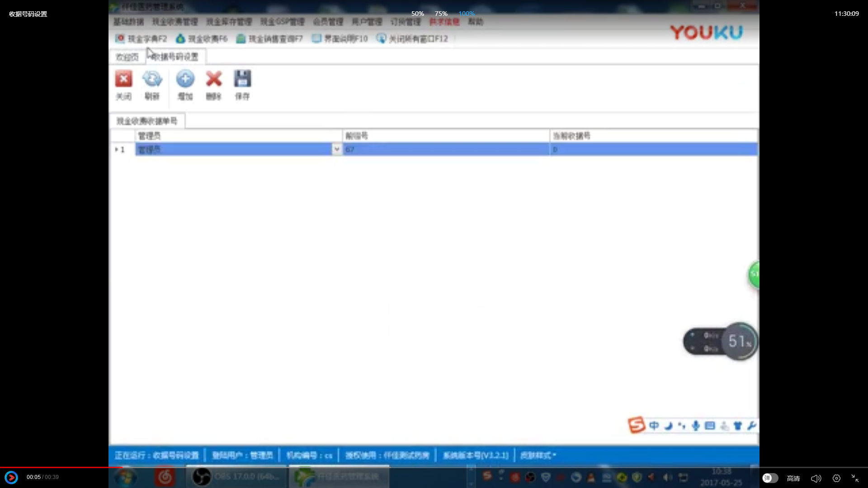
Task: Select row 1 indicator in the grid
Action: tap(123, 150)
